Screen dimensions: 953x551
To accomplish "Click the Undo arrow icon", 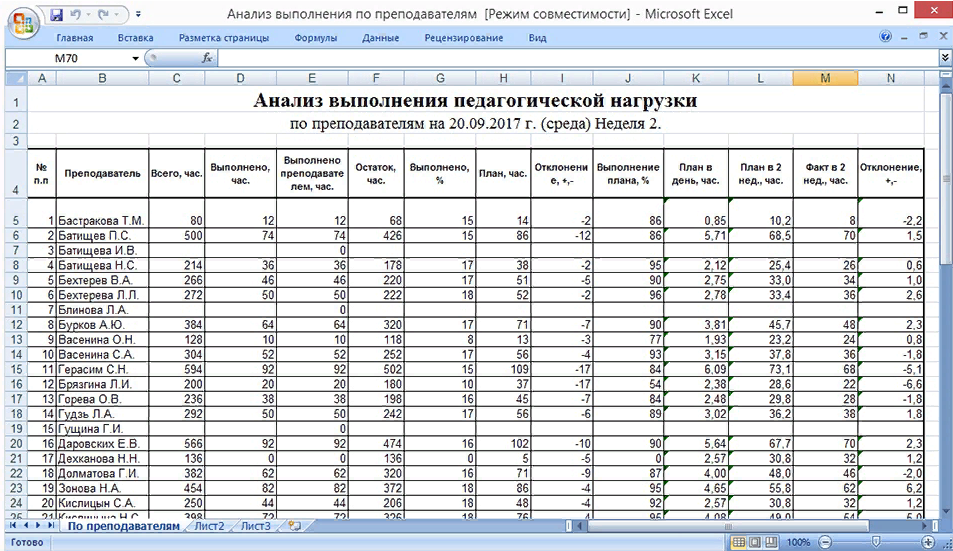I will [x=76, y=14].
